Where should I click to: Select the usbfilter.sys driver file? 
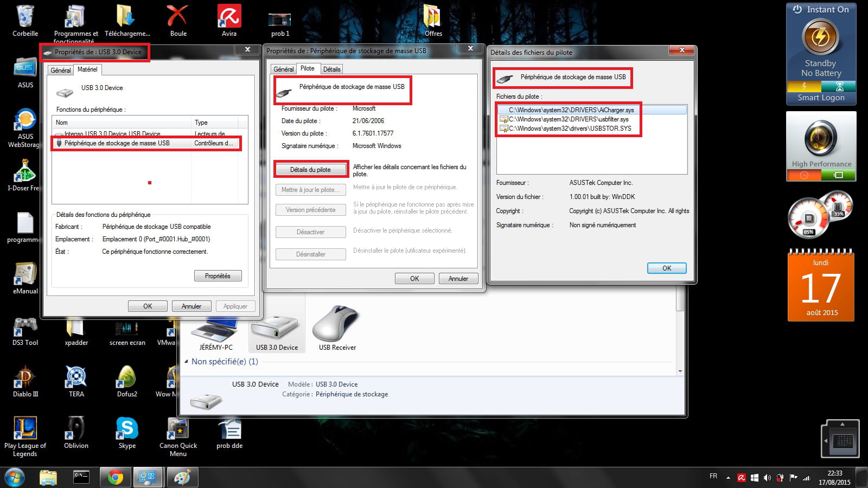point(564,119)
